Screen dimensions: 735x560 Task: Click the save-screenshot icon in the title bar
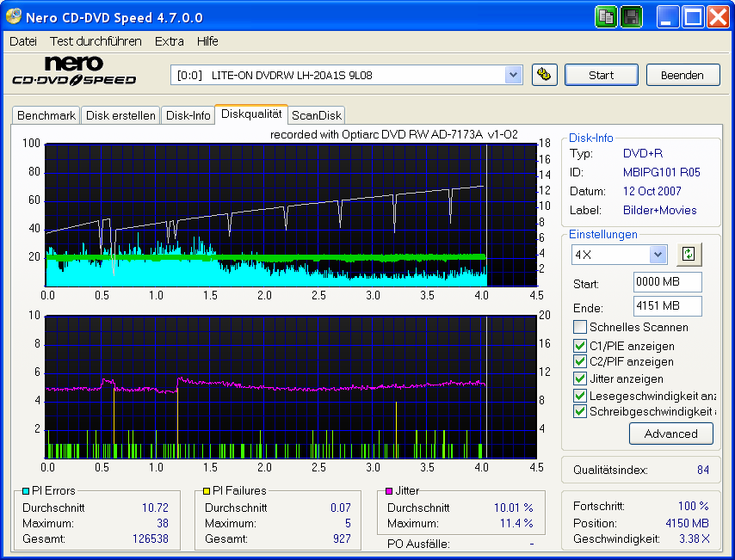pos(631,16)
